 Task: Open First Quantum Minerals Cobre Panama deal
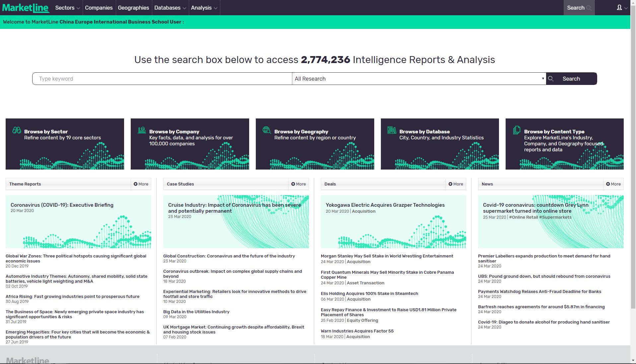388,275
